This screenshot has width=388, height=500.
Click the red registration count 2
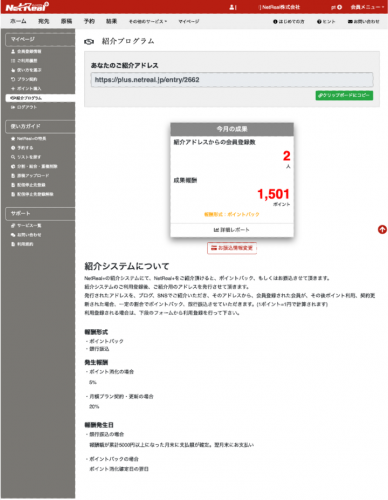point(286,156)
